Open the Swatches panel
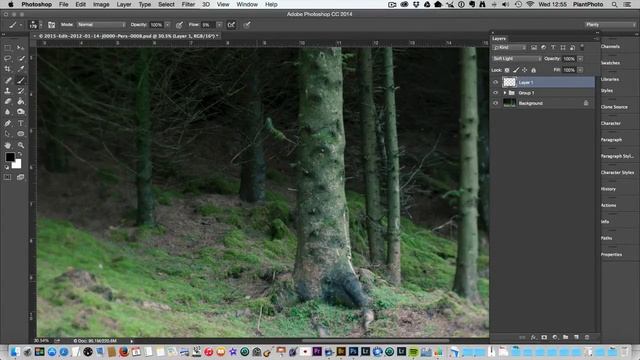 click(x=610, y=63)
